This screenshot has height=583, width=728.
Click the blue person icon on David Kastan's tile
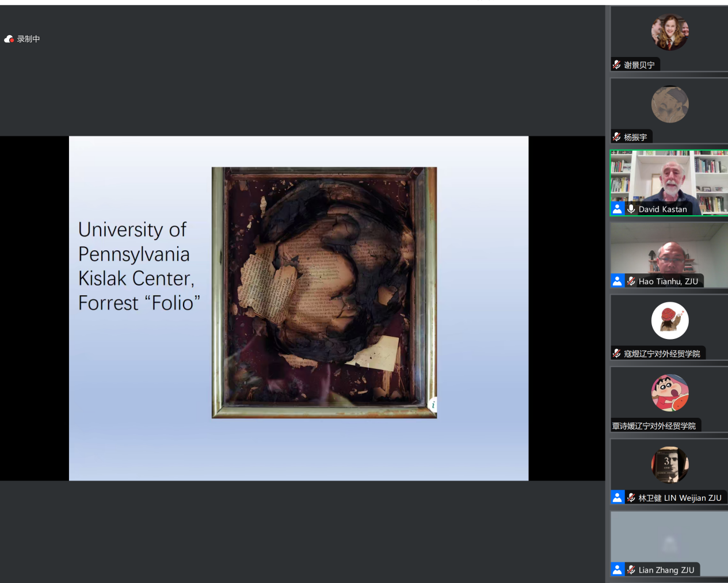coord(617,209)
